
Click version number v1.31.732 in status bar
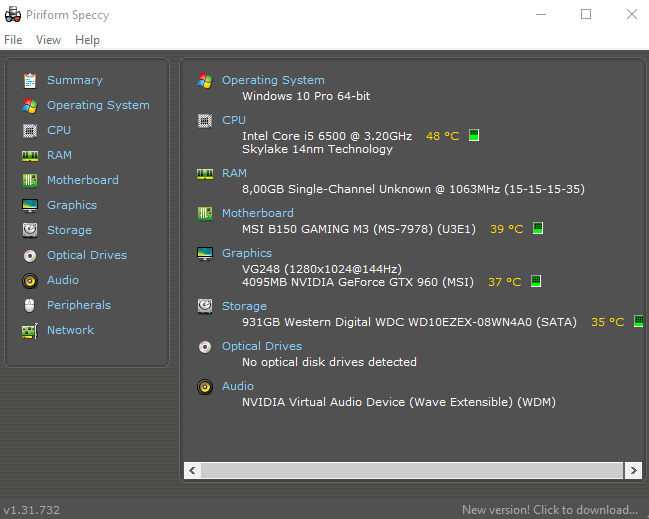pyautogui.click(x=31, y=510)
